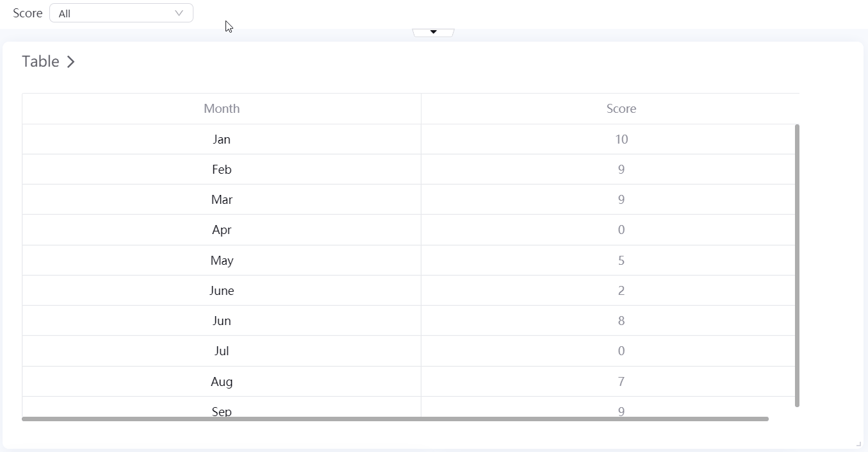The height and width of the screenshot is (452, 868).
Task: Collapse the filter bar using the caret handle
Action: click(434, 32)
